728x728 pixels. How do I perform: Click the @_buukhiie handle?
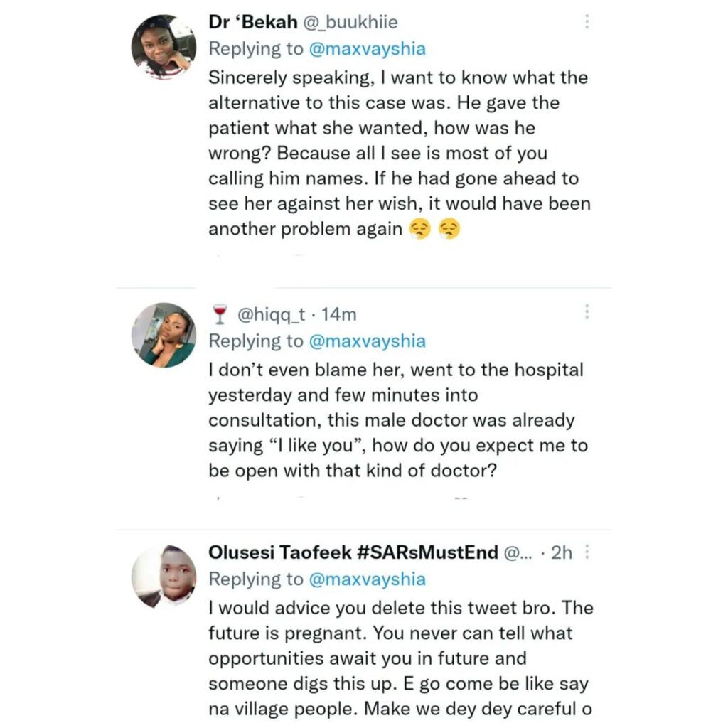click(335, 22)
